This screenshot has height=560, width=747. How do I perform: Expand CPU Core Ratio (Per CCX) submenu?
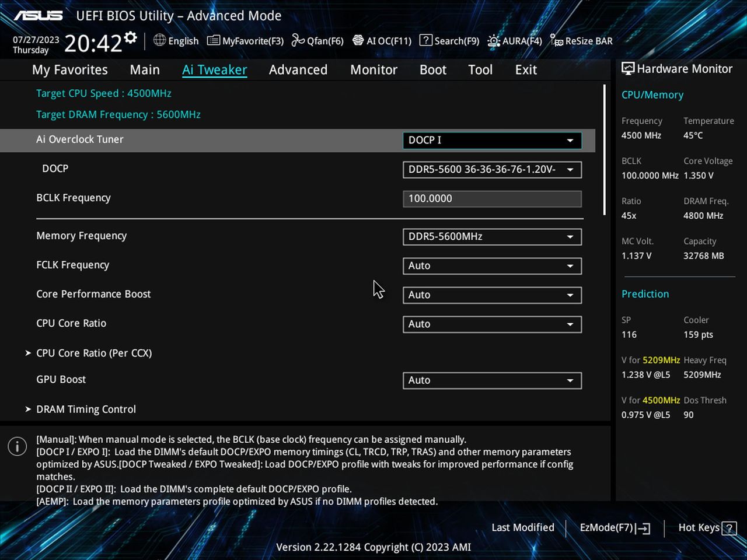click(89, 353)
